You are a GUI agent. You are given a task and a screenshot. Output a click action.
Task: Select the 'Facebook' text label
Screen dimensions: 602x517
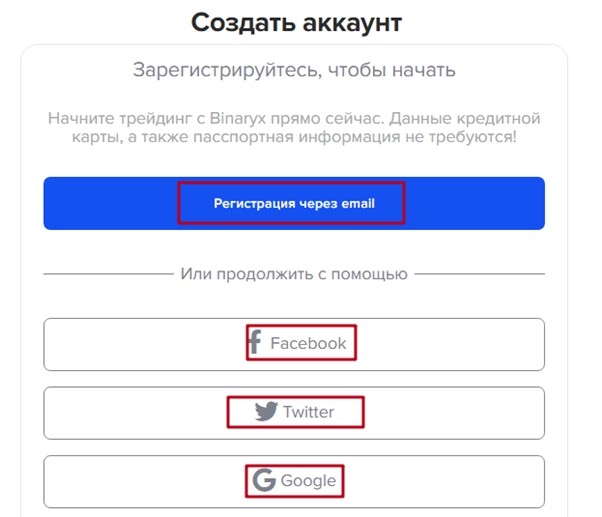click(x=308, y=343)
